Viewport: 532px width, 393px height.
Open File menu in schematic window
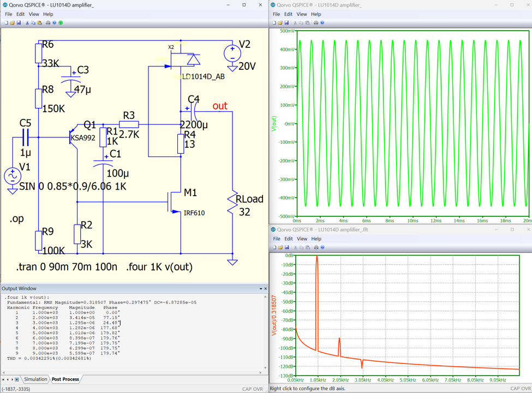(9, 14)
